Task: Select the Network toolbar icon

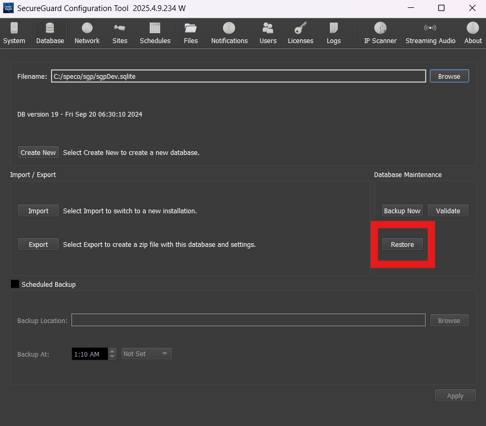Action: [x=87, y=28]
